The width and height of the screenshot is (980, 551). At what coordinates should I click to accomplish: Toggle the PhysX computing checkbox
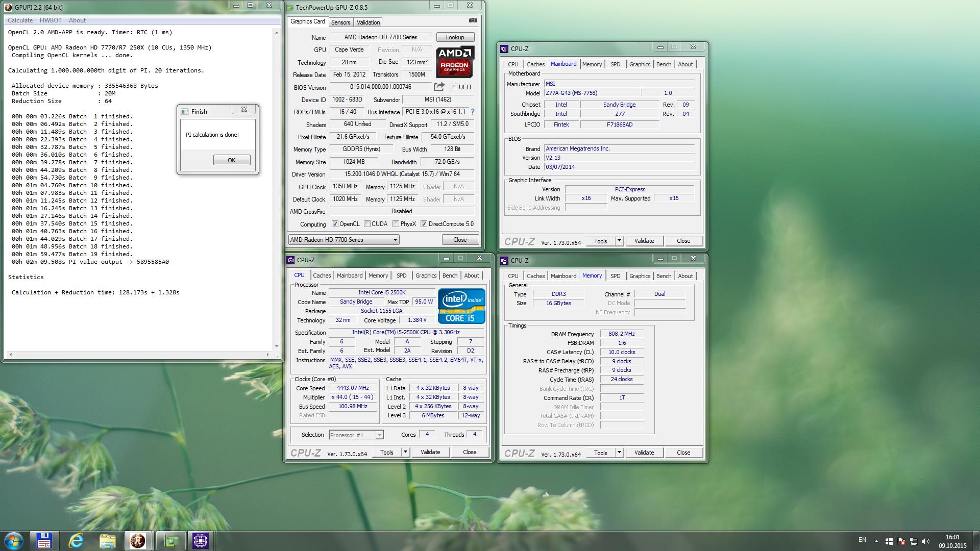point(396,224)
